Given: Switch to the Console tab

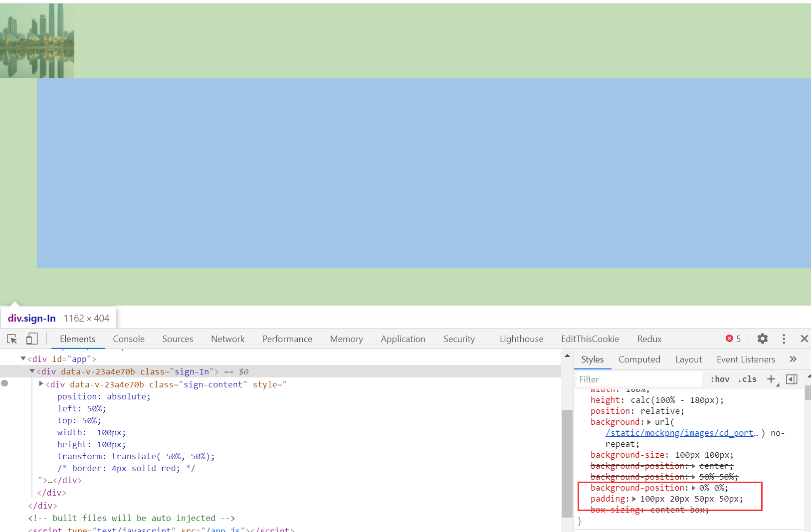Looking at the screenshot, I should pos(129,339).
